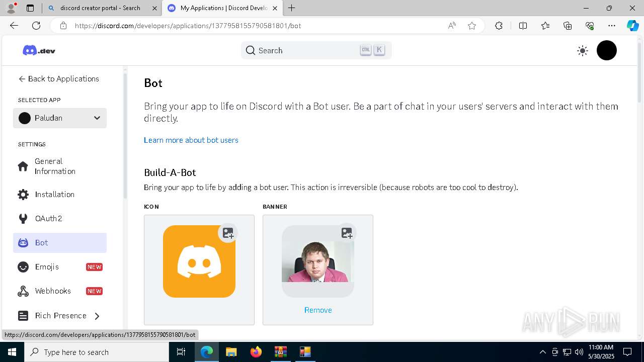Open the user avatar menu

coord(607,50)
